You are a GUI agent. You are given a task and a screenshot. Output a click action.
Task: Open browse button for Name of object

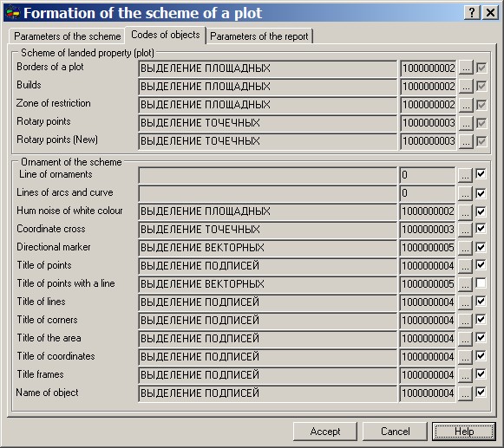click(x=465, y=393)
